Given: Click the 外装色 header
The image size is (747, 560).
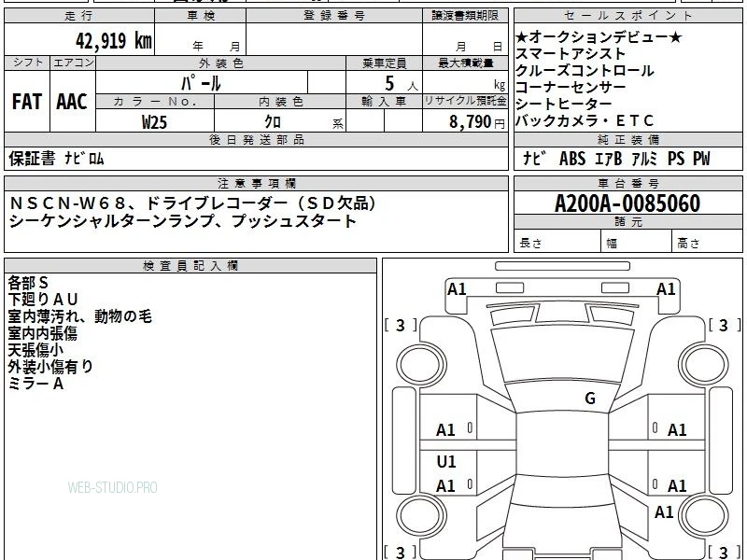Looking at the screenshot, I should click(220, 63).
